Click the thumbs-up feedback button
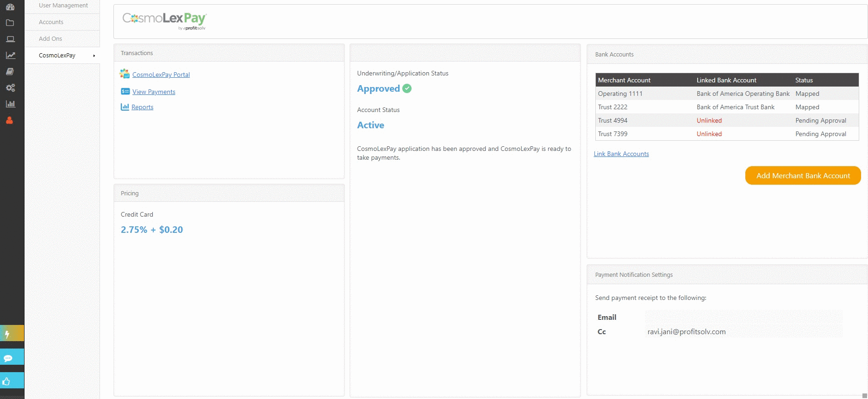This screenshot has width=868, height=399. click(6, 381)
